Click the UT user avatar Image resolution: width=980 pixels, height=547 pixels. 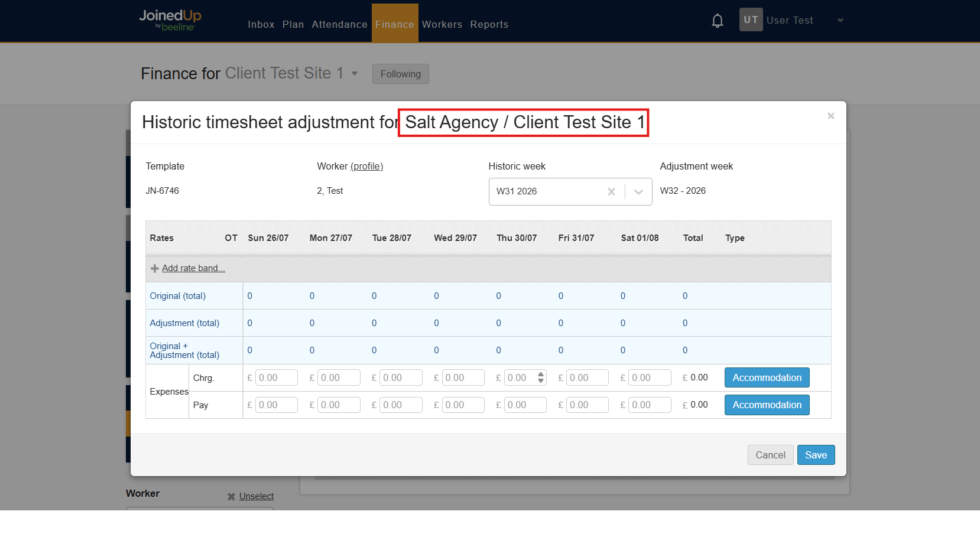click(x=751, y=19)
